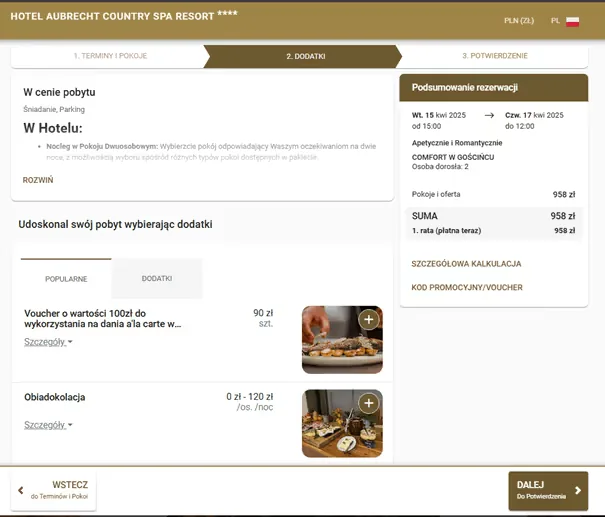Go to step 3. Potwierdzenie
605x517 pixels.
[x=495, y=56]
